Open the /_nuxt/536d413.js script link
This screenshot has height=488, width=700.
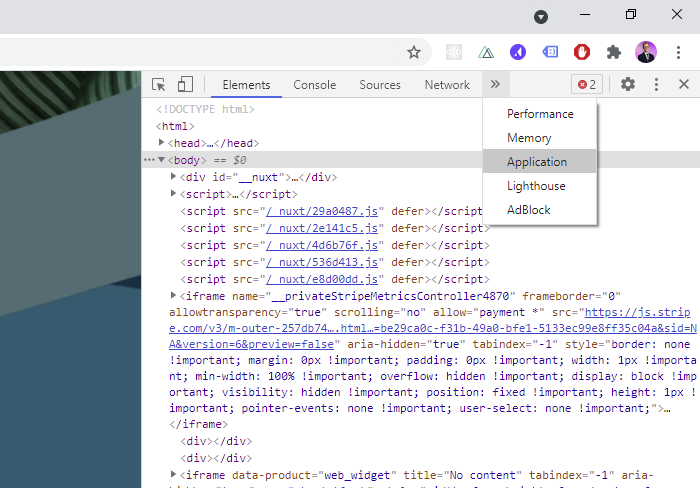(x=322, y=262)
